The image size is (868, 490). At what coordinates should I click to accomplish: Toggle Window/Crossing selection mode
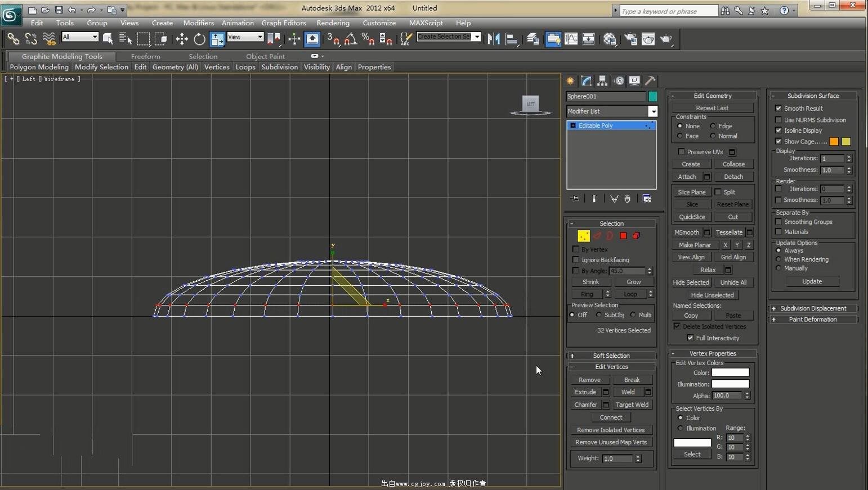coord(161,39)
